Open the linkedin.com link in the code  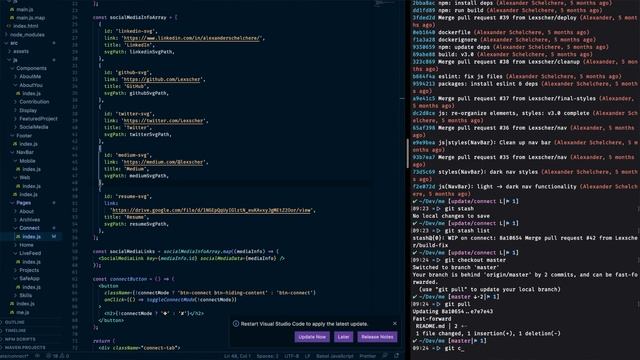191,38
